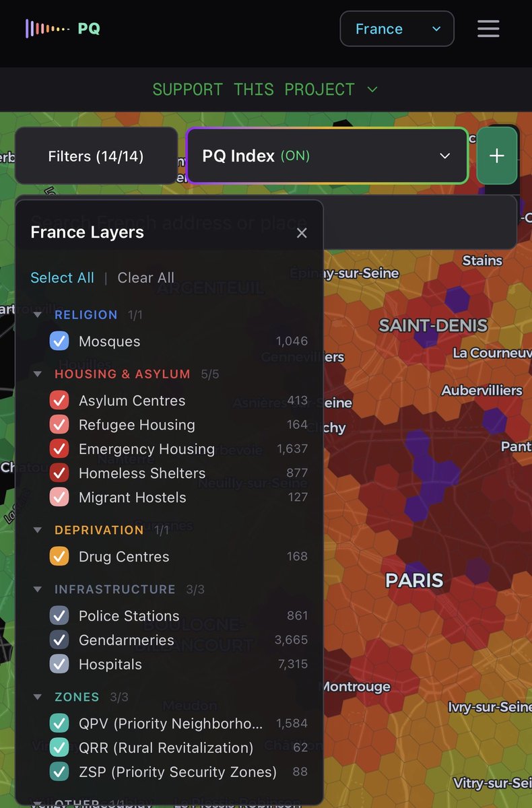Click the Aubervilliers map label
The width and height of the screenshot is (532, 808).
pos(481,391)
